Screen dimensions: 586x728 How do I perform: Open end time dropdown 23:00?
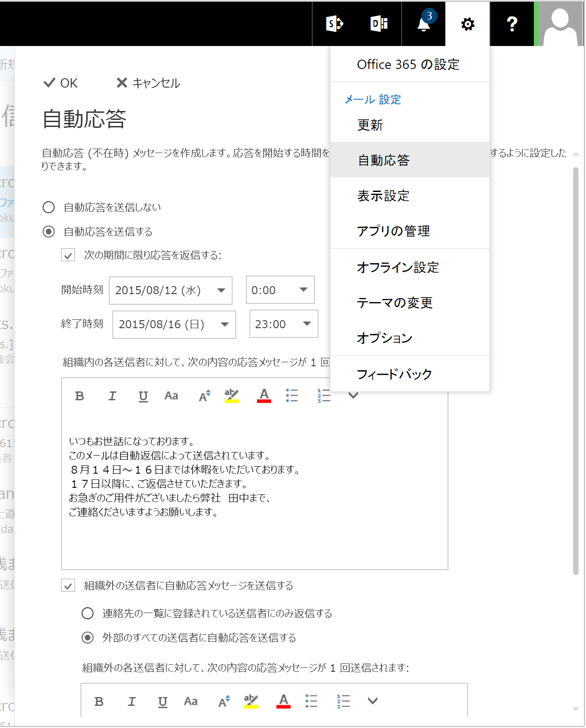[283, 324]
